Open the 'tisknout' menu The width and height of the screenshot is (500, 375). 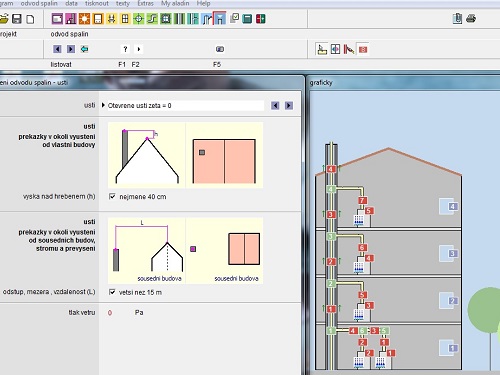pos(97,3)
